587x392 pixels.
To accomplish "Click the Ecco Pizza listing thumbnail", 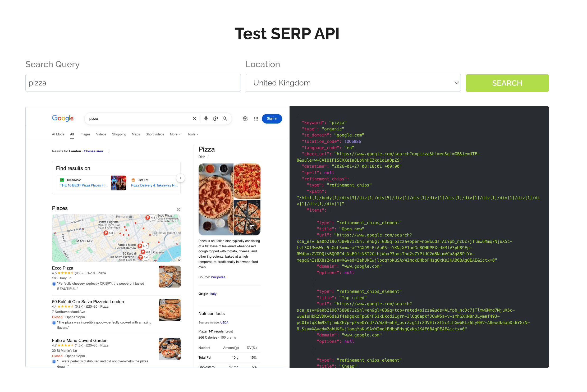I will pos(169,276).
